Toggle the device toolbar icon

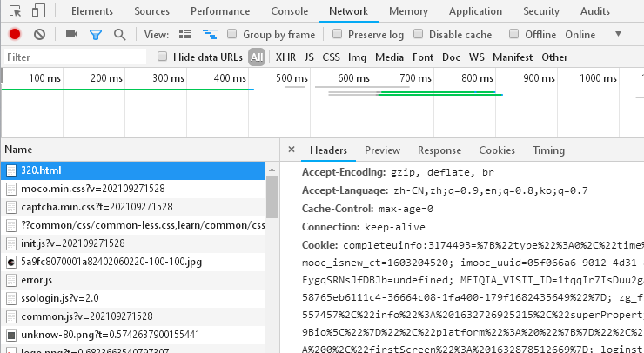(x=38, y=11)
